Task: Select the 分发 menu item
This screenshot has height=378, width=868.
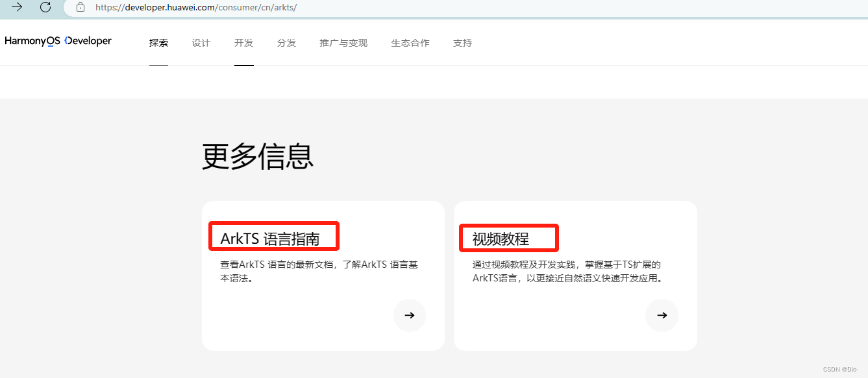Action: click(286, 43)
